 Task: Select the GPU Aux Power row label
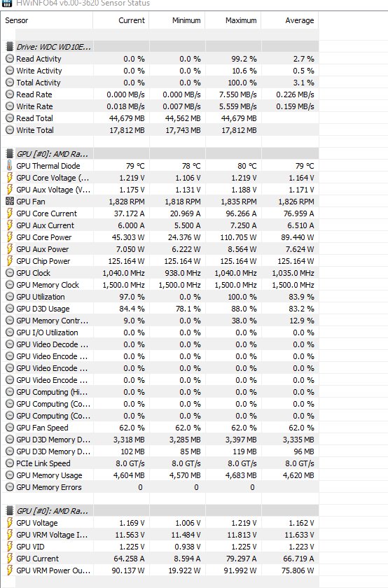click(43, 249)
